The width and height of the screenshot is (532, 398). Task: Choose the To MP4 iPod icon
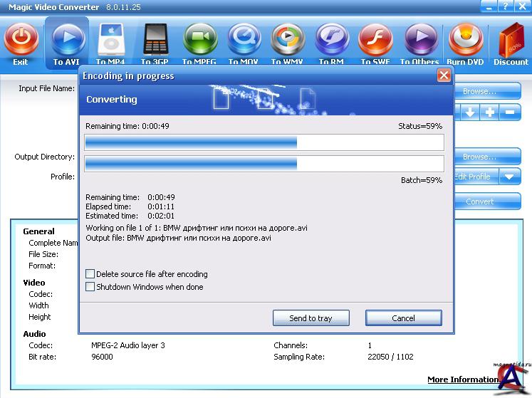(110, 41)
